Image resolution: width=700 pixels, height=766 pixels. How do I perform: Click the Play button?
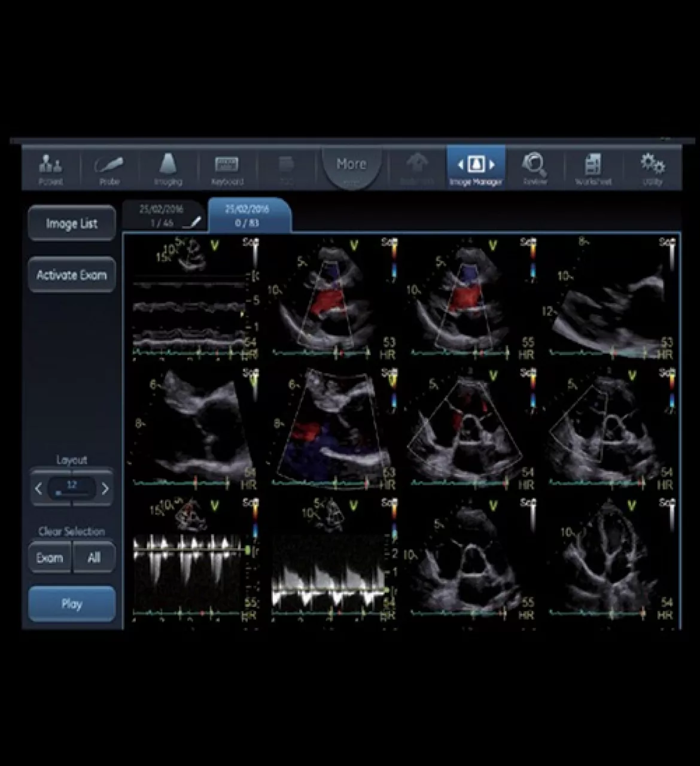click(x=72, y=603)
